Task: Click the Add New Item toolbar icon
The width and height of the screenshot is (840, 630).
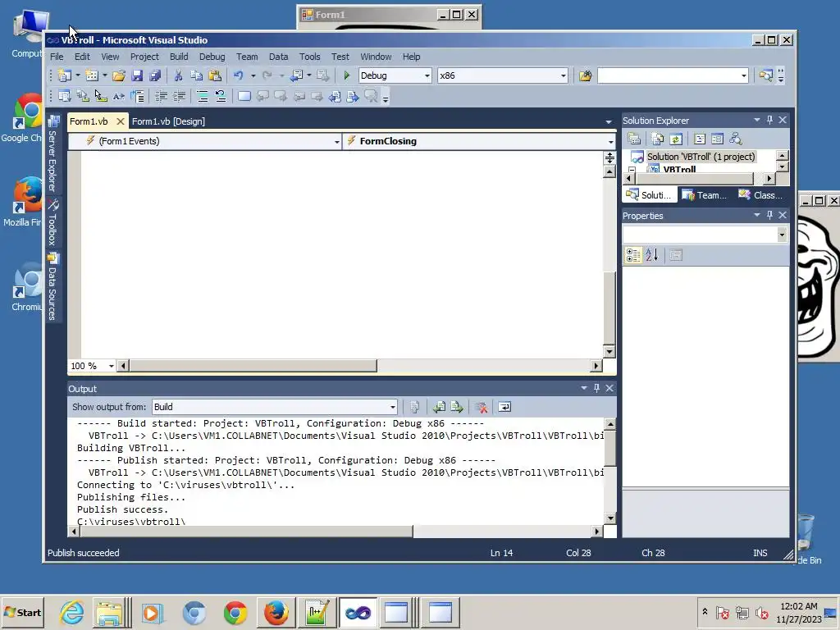Action: pos(92,75)
